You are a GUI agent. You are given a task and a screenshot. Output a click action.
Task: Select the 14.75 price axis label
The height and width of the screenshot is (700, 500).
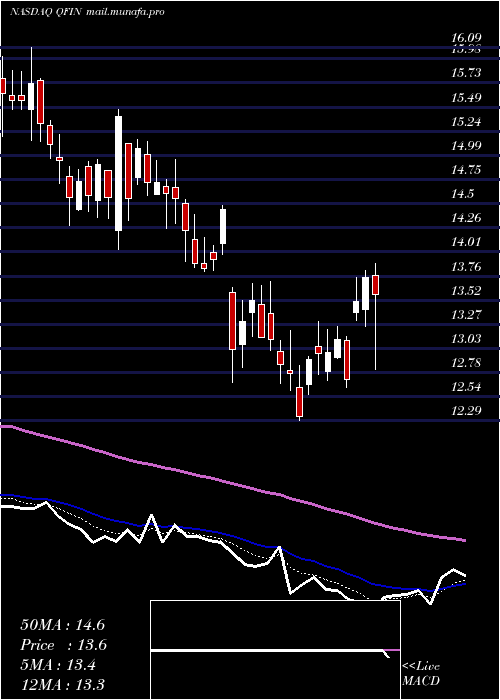[x=467, y=170]
